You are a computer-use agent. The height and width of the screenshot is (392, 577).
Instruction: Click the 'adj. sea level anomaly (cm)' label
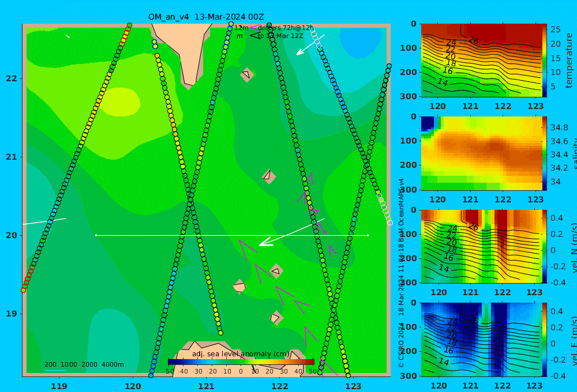pyautogui.click(x=240, y=354)
